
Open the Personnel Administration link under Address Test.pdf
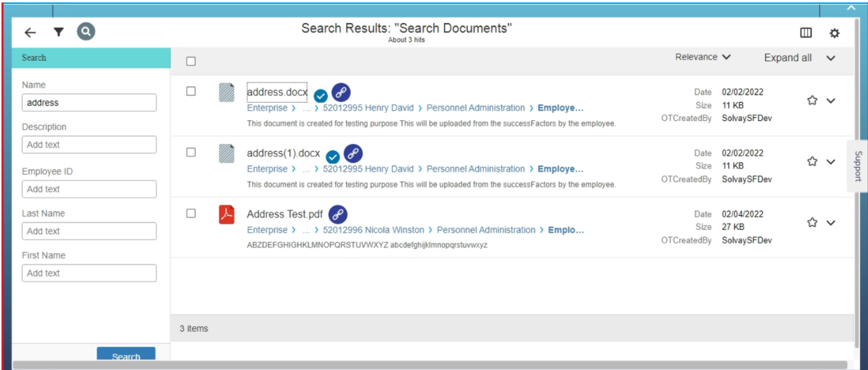486,230
